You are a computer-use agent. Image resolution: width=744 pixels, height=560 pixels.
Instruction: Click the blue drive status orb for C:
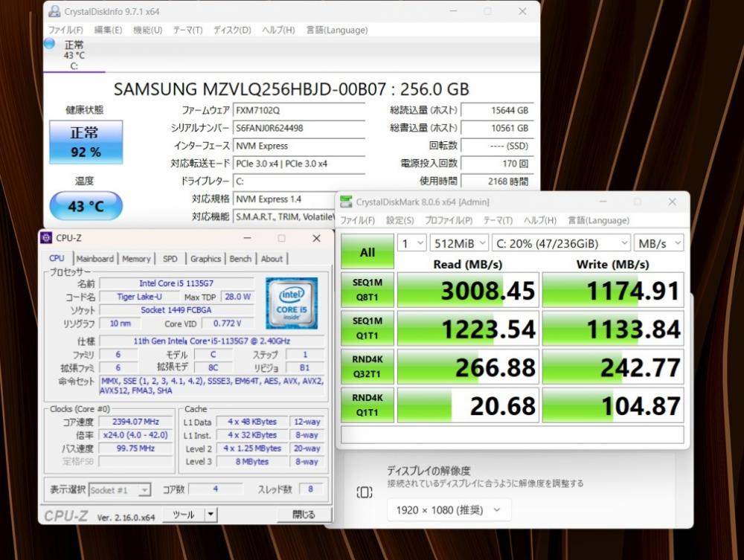click(49, 44)
